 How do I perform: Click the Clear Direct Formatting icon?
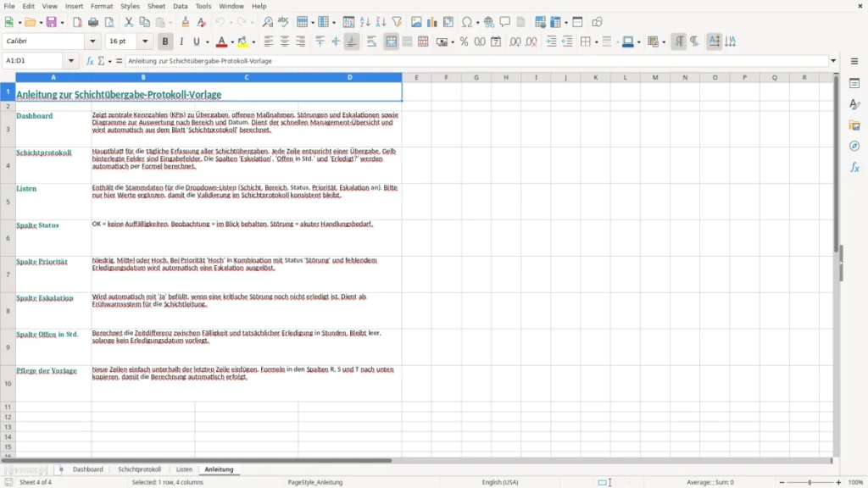click(202, 22)
